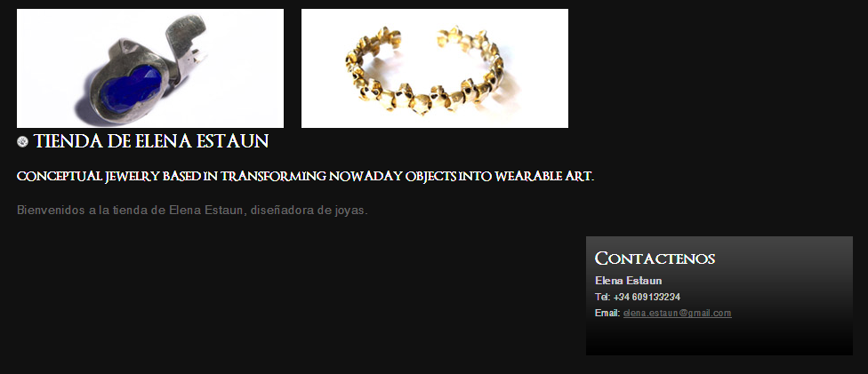Click the Elena Estaun contact name

(628, 281)
